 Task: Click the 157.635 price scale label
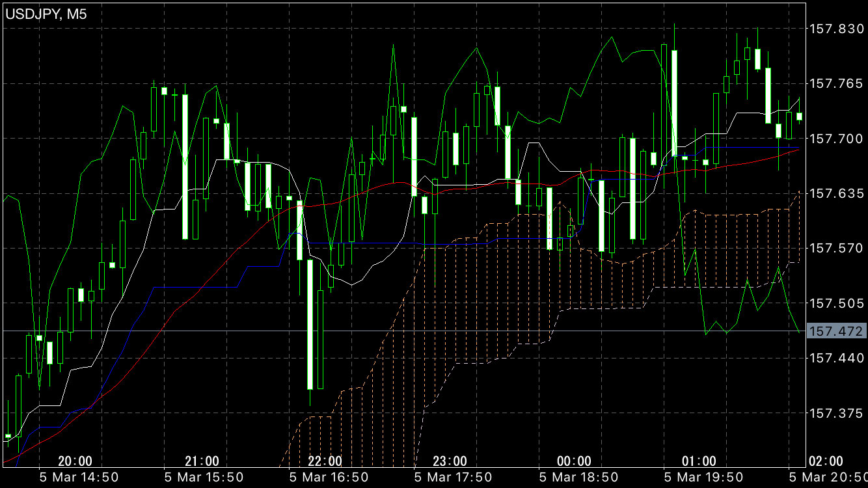point(835,193)
